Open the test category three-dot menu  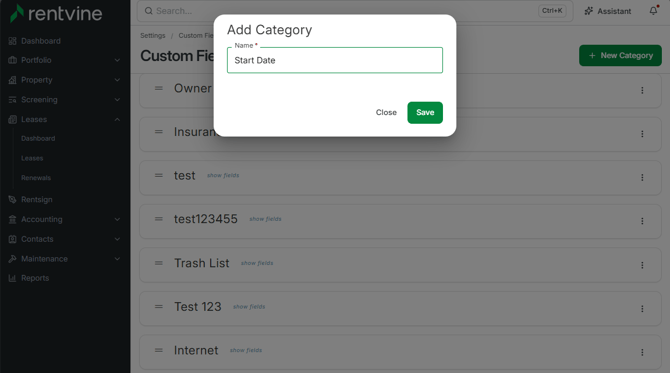click(x=642, y=177)
